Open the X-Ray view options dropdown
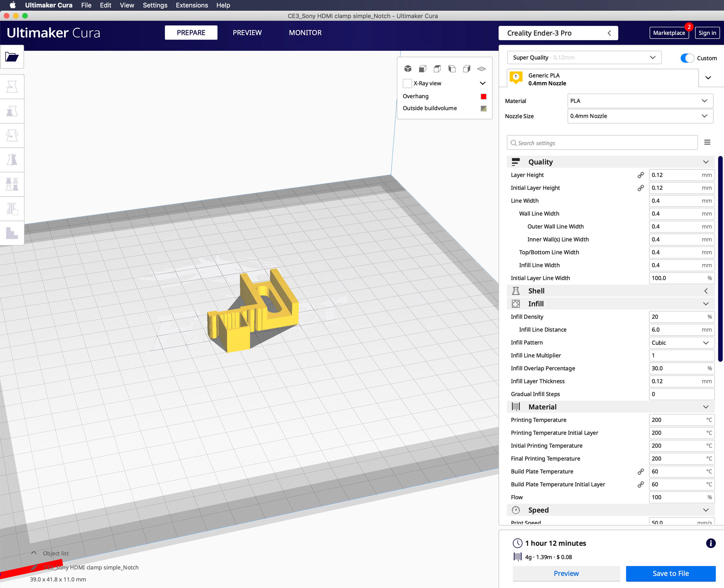 click(x=483, y=83)
